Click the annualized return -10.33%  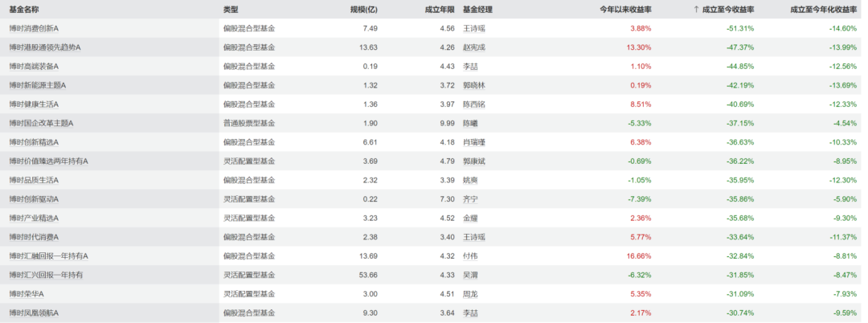point(842,142)
